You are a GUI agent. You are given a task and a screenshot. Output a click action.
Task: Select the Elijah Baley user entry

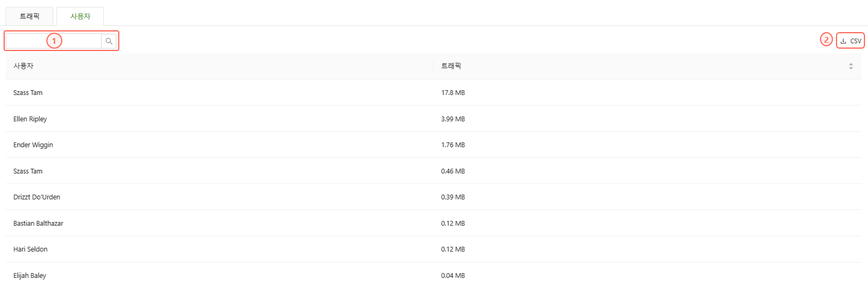(30, 275)
